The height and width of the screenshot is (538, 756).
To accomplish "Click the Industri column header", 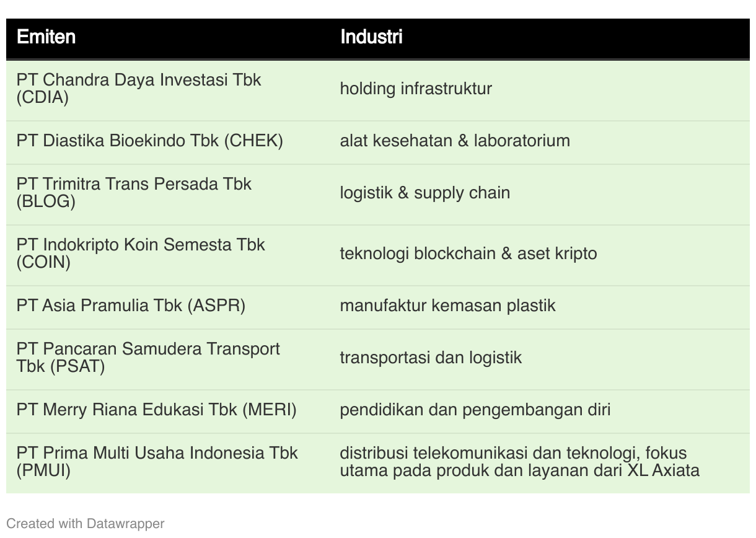I will pyautogui.click(x=371, y=37).
